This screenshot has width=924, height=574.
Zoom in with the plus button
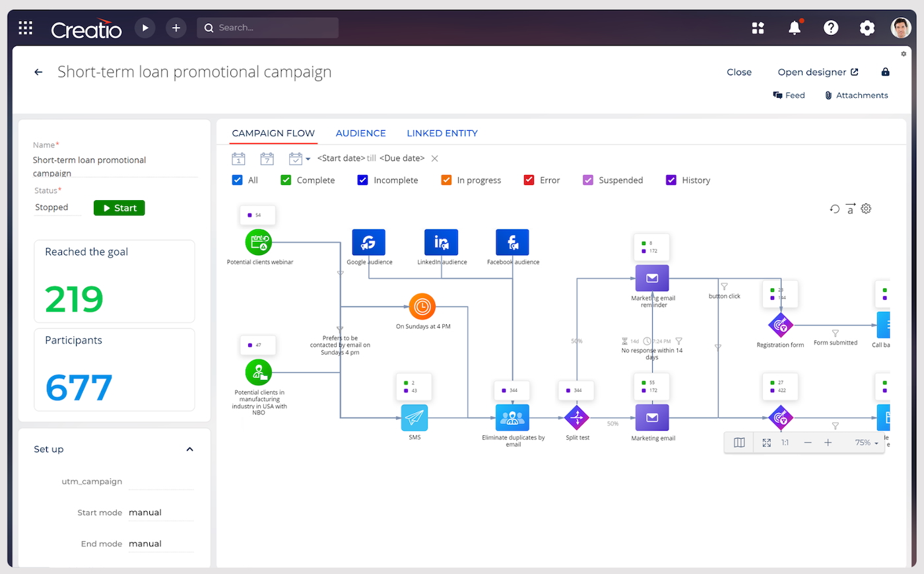point(828,443)
